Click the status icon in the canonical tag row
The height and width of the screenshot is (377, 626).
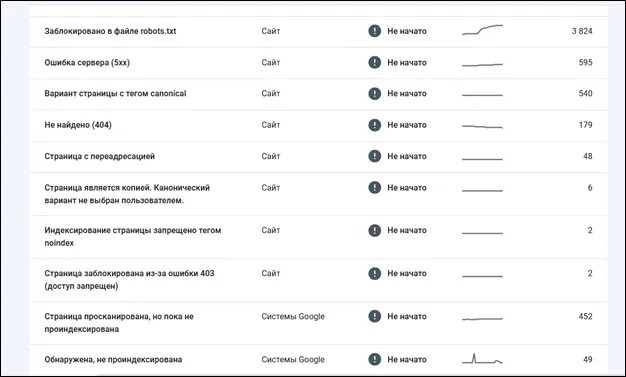(374, 93)
